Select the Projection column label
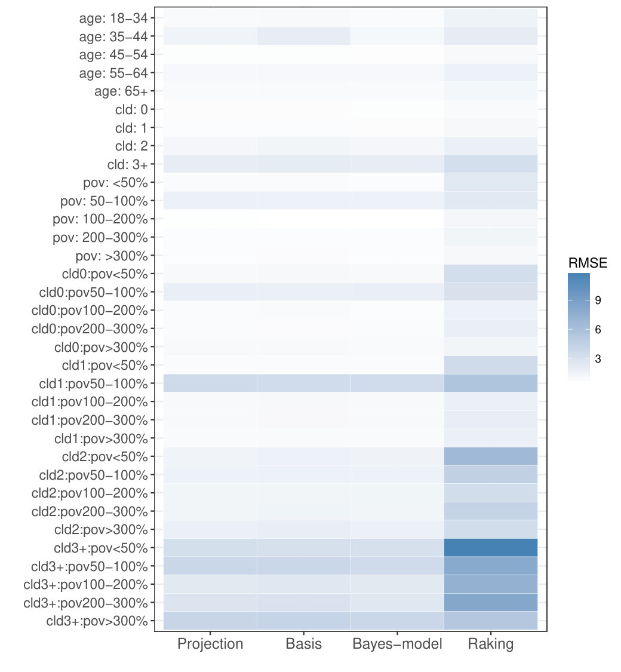This screenshot has width=621, height=672. pyautogui.click(x=210, y=644)
